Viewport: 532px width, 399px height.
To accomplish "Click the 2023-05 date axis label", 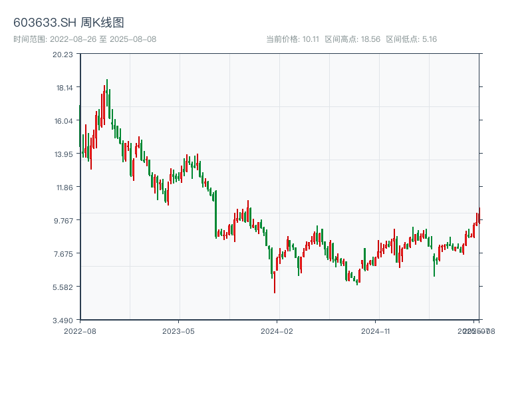I will [178, 331].
